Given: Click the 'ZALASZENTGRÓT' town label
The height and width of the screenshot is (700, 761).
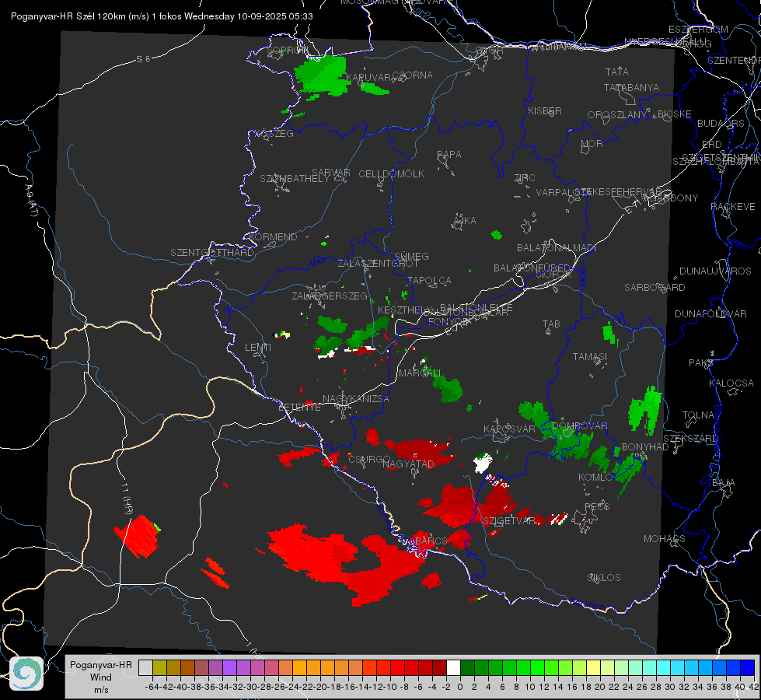Looking at the screenshot, I should click(378, 264).
